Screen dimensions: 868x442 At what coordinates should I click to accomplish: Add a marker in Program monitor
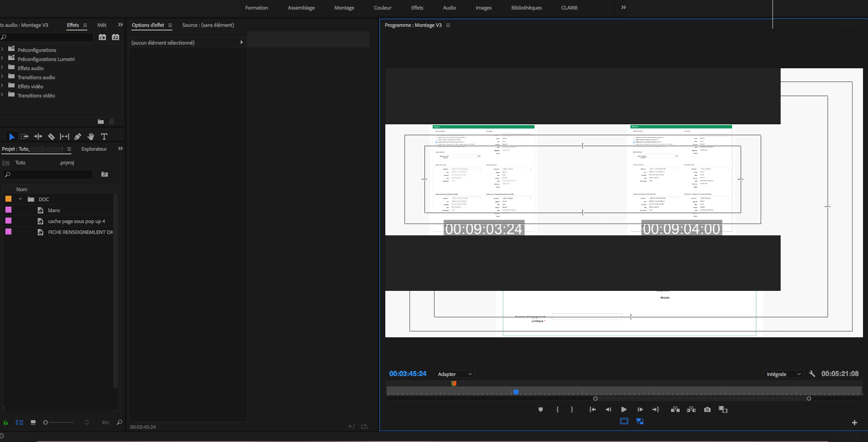point(540,410)
